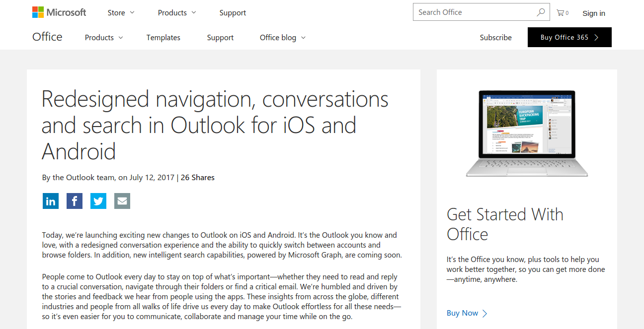Click the Search Office input field

[475, 12]
